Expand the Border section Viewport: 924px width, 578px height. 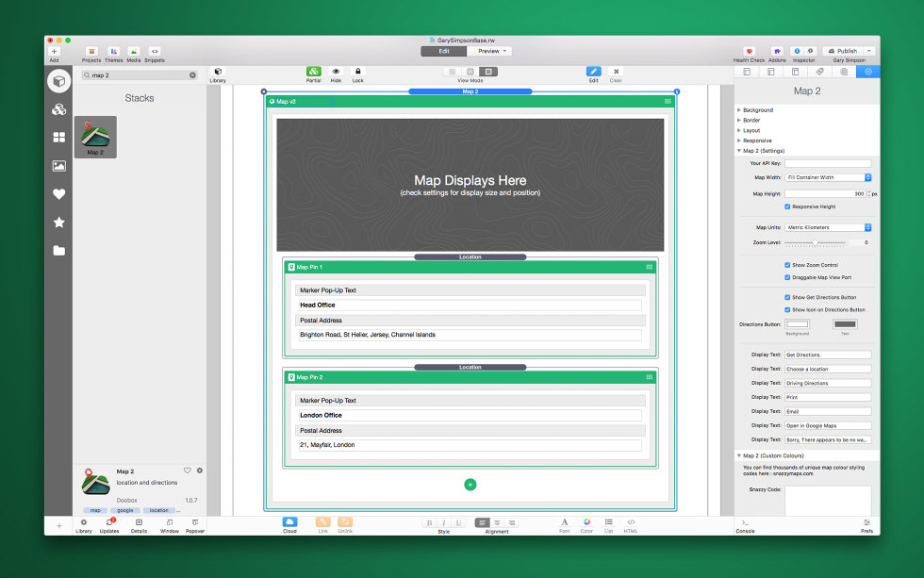[739, 120]
